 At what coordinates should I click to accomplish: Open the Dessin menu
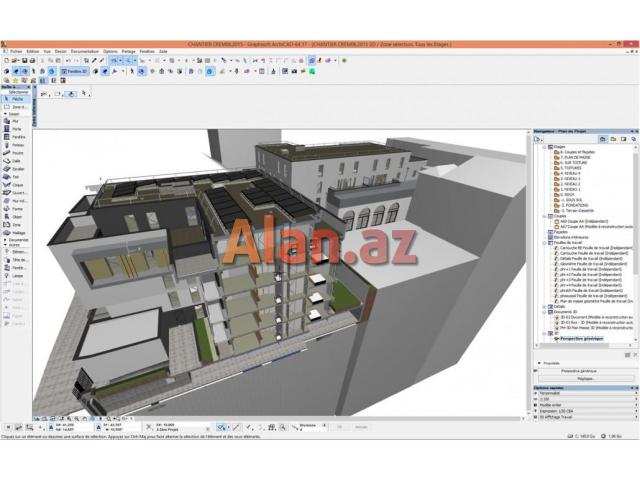60,51
